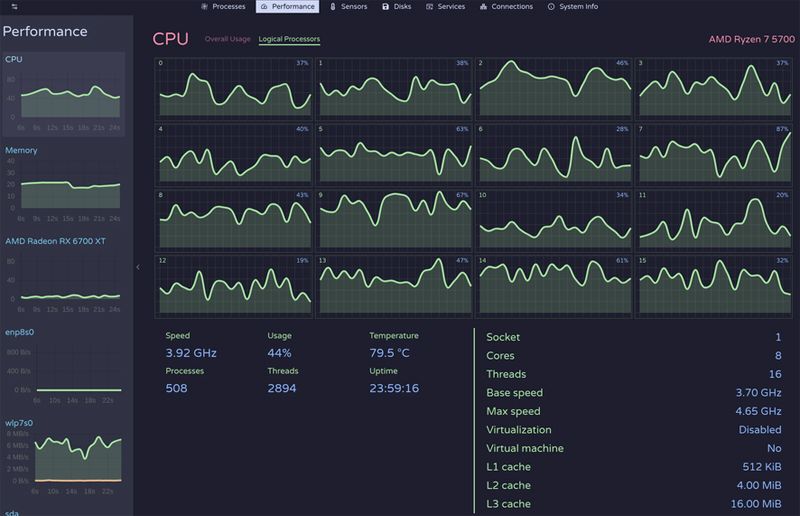Click the Connections tab icon
The image size is (800, 516).
pyautogui.click(x=483, y=7)
